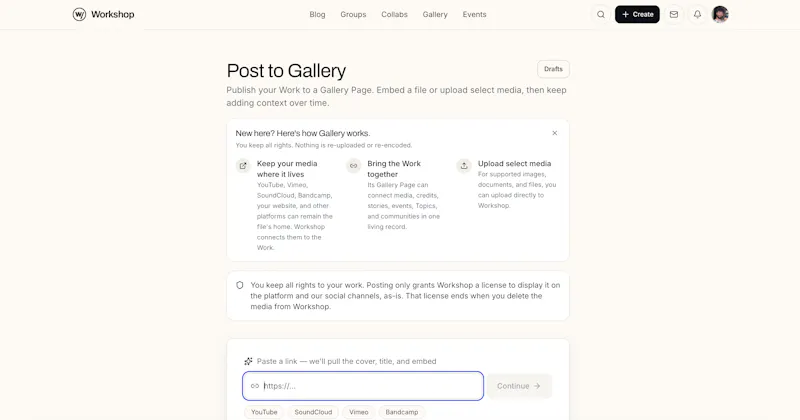Open the Groups nav item

point(353,14)
